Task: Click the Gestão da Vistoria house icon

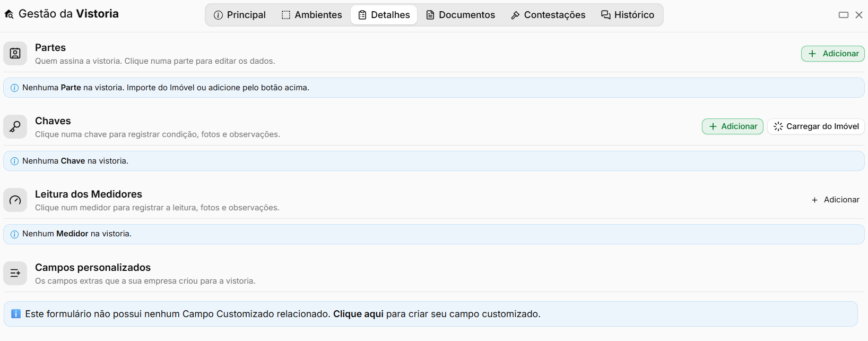Action: coord(9,14)
